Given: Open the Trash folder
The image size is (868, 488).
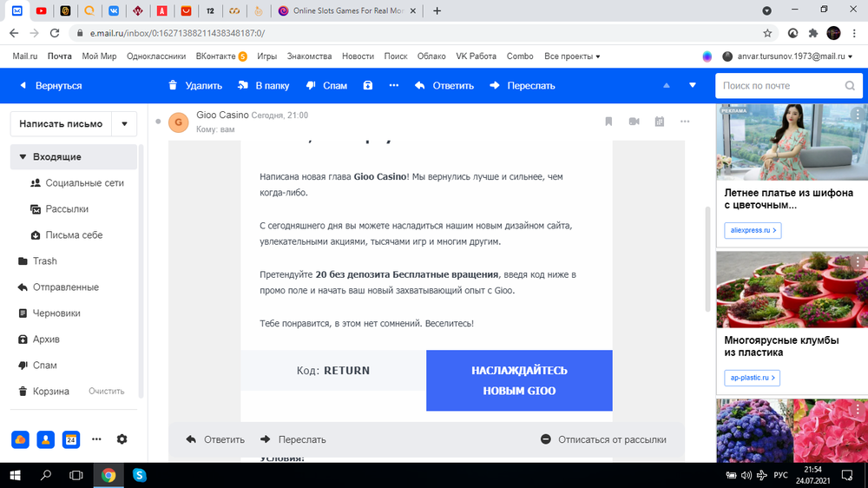Looking at the screenshot, I should (37, 260).
